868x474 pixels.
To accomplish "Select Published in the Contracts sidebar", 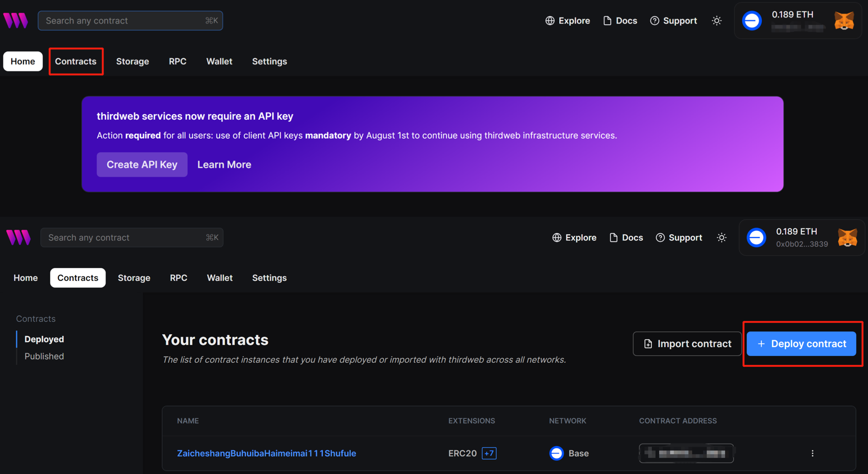I will point(44,356).
